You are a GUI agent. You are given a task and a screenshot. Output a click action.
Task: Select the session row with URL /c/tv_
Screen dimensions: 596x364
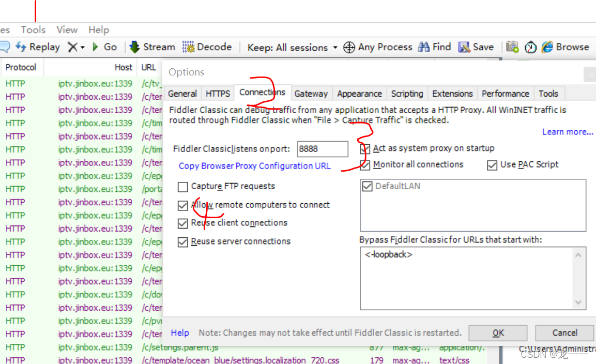pos(81,84)
